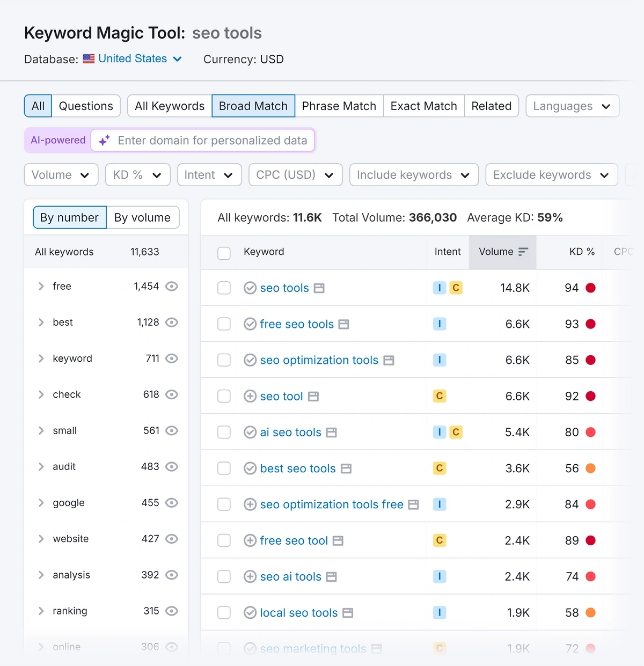Open SERP icon beside seo ai tools

[x=332, y=577]
